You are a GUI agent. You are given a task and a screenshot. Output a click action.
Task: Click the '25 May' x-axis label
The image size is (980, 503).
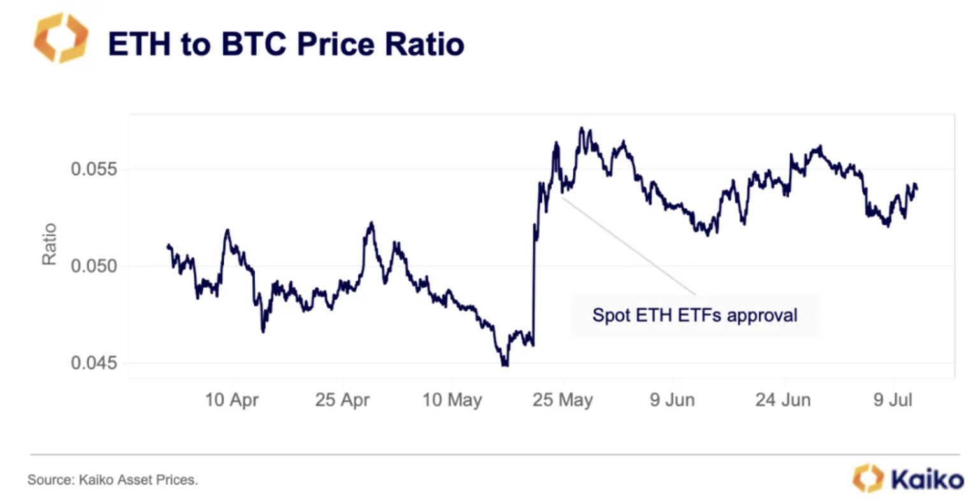563,400
